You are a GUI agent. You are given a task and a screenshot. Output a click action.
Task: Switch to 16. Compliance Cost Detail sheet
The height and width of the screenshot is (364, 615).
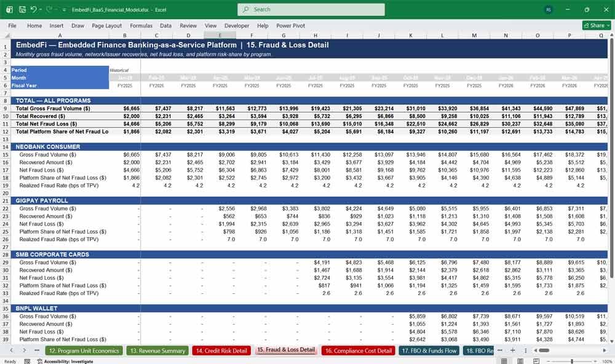(359, 350)
